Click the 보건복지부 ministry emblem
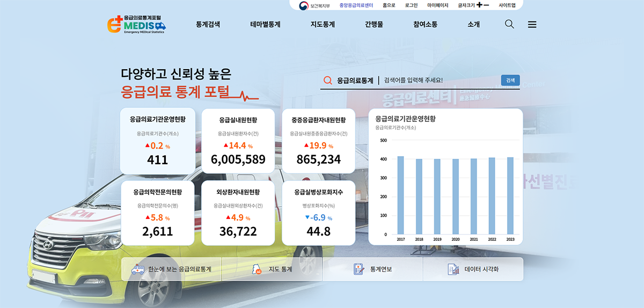Viewport: 644px width, 308px height. pos(304,5)
